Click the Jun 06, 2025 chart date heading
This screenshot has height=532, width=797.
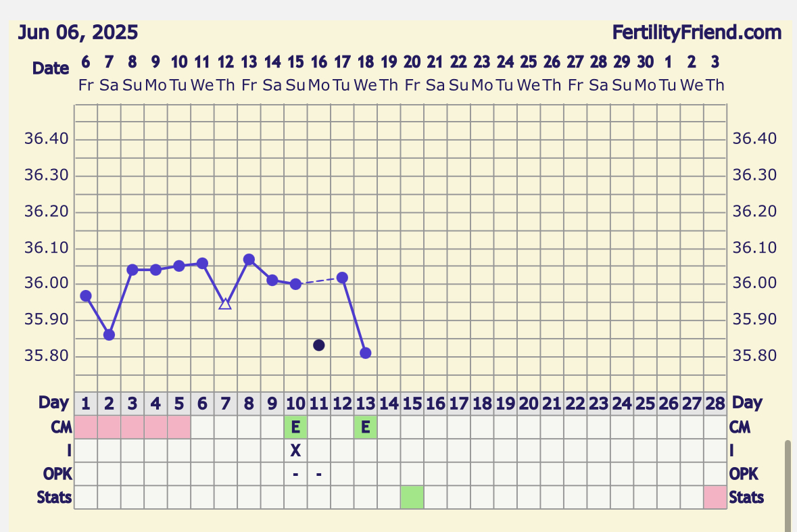(x=78, y=32)
